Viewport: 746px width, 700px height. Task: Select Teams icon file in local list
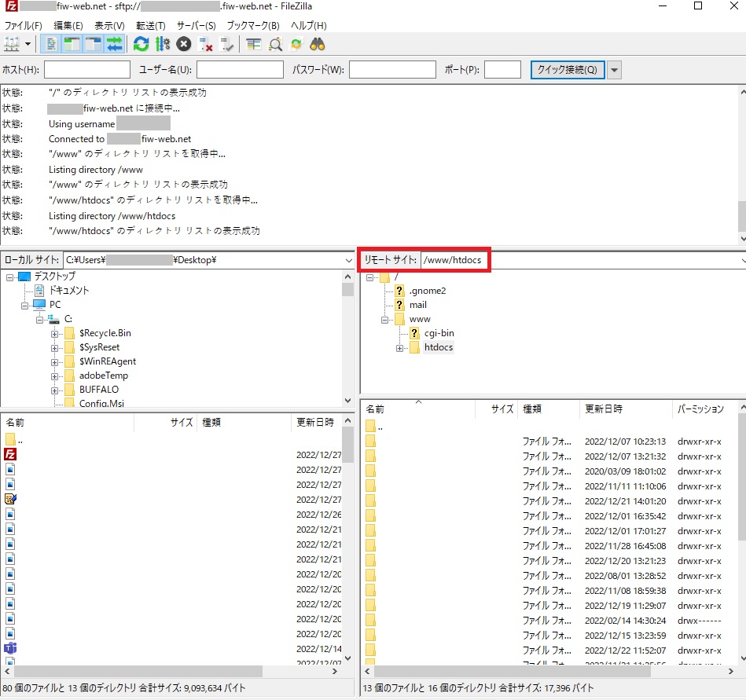tap(10, 648)
